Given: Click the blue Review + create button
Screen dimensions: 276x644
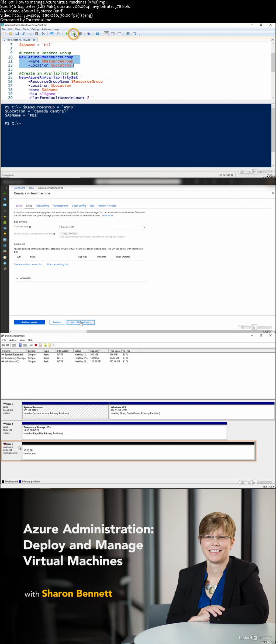Looking at the screenshot, I should (29, 322).
